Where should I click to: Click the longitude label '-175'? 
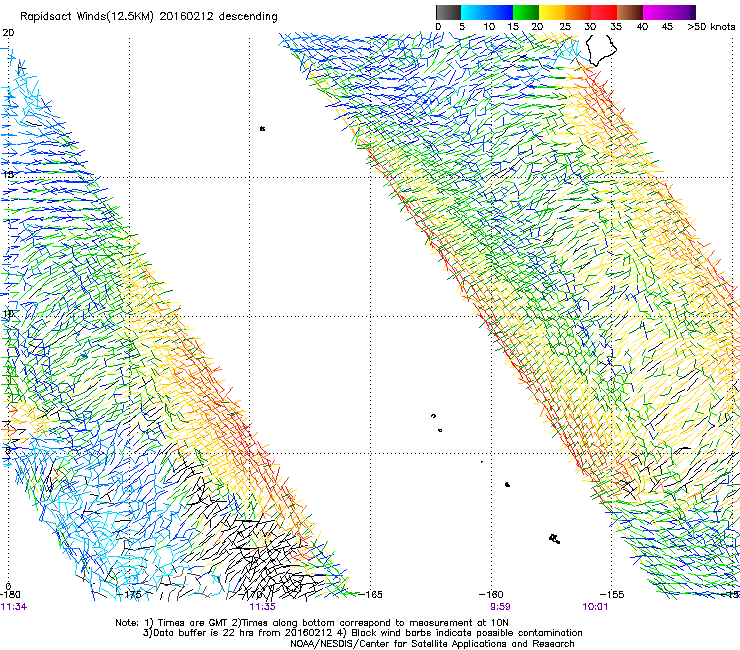[129, 595]
